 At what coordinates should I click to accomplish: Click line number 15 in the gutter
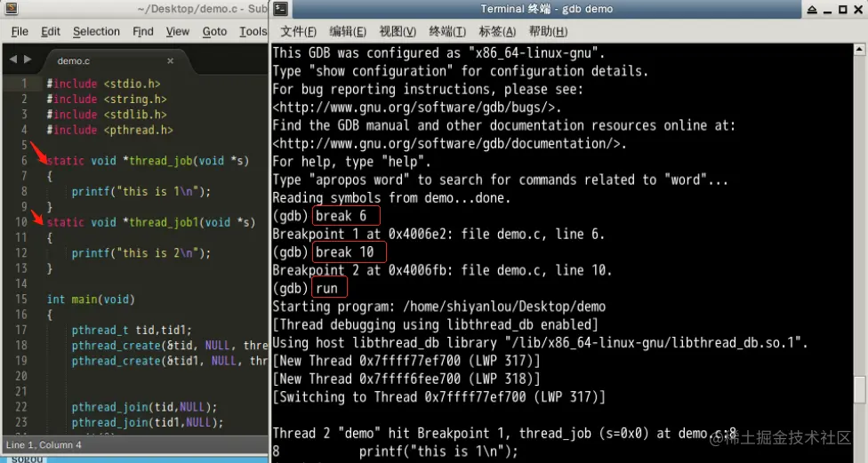click(21, 299)
